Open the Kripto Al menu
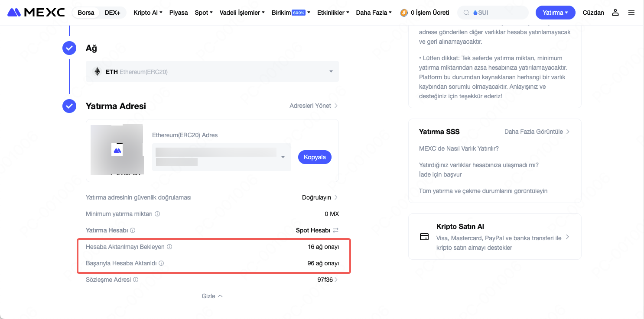Screen dimensions: 644x319 tap(148, 13)
